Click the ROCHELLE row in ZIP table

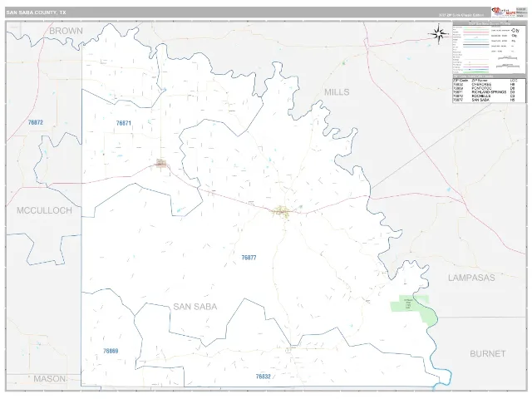[489, 96]
